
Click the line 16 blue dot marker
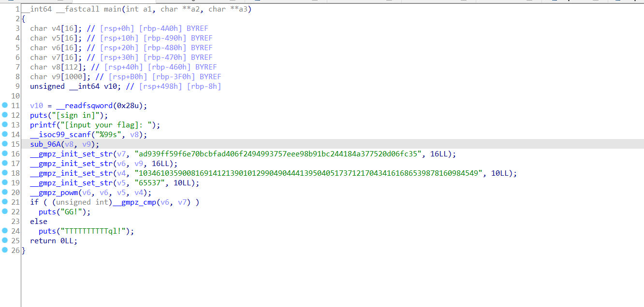(x=5, y=153)
